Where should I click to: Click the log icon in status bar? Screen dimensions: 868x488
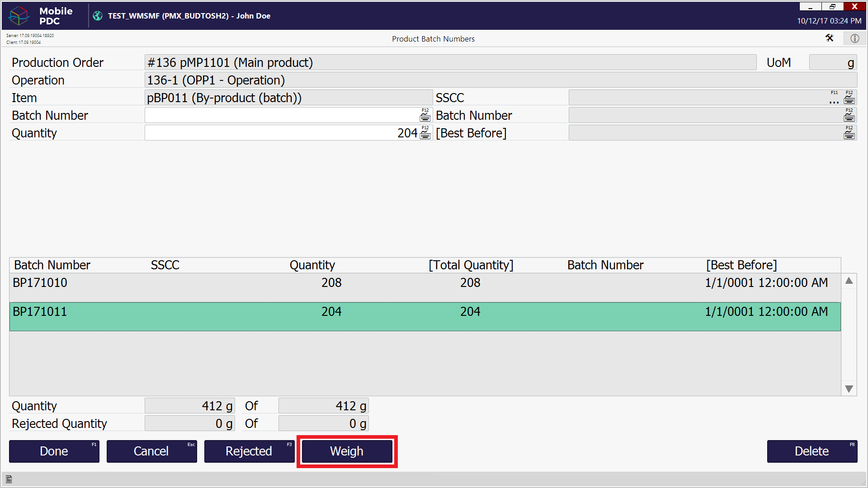click(9, 479)
